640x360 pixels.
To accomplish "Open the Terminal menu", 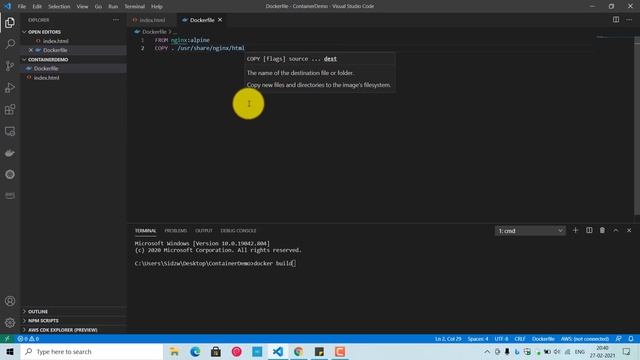I will click(135, 7).
